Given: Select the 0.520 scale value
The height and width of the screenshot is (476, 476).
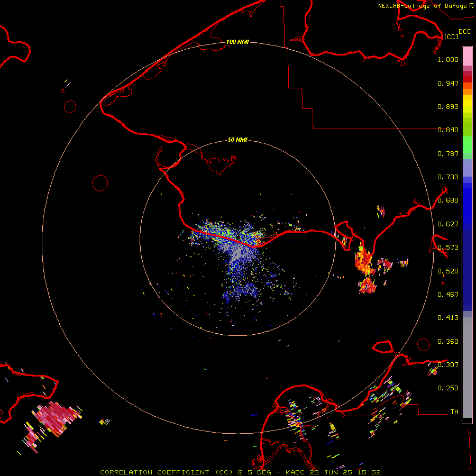Looking at the screenshot, I should [448, 271].
